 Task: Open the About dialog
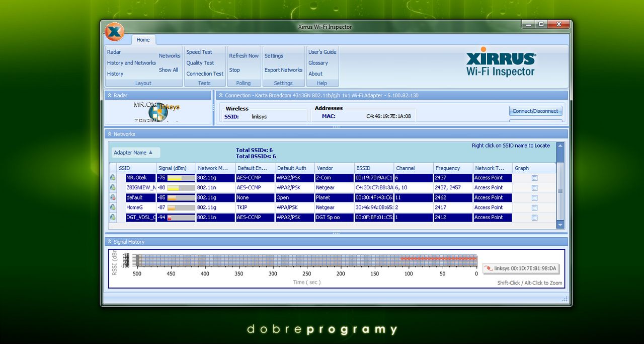coord(315,74)
